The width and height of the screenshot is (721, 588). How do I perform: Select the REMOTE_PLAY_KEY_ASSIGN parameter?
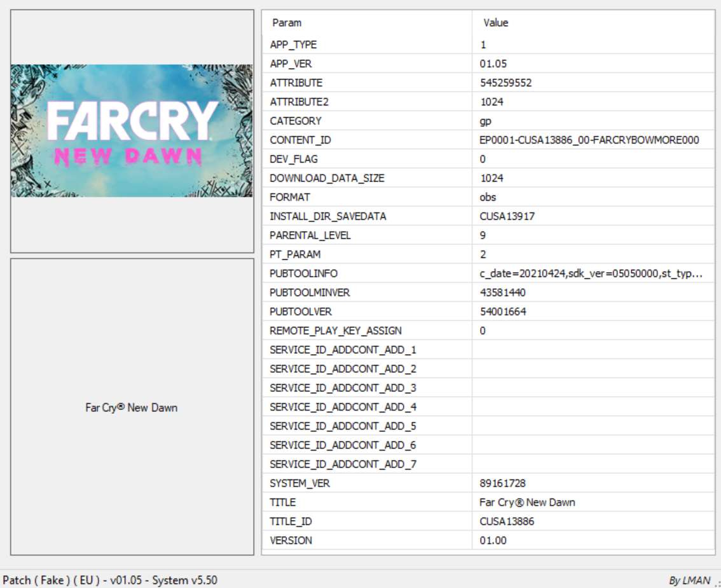(x=336, y=331)
